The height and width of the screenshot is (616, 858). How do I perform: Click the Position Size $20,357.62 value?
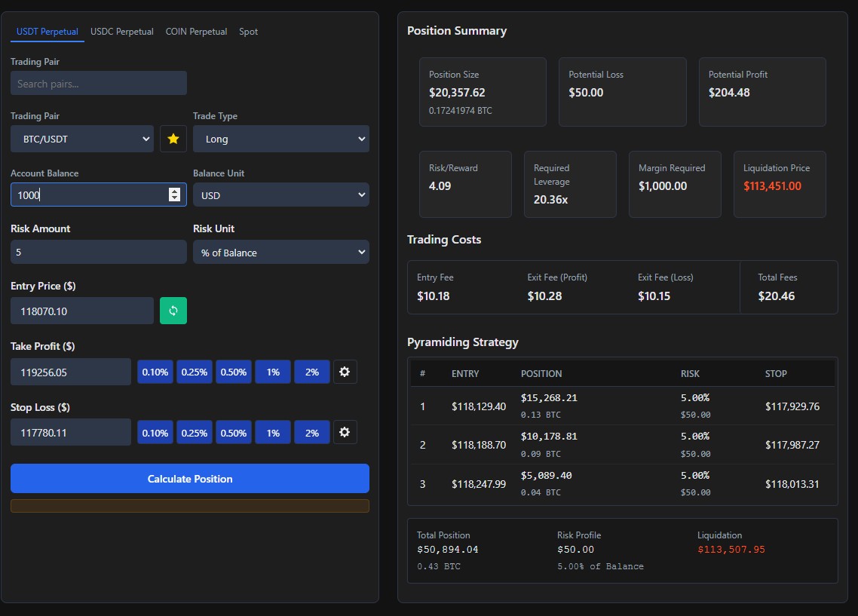pyautogui.click(x=457, y=93)
